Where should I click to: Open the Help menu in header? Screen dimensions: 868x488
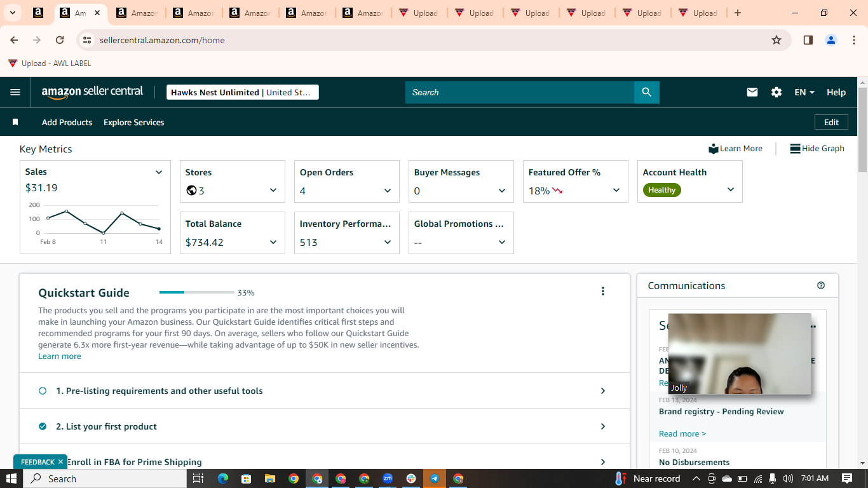click(x=836, y=92)
